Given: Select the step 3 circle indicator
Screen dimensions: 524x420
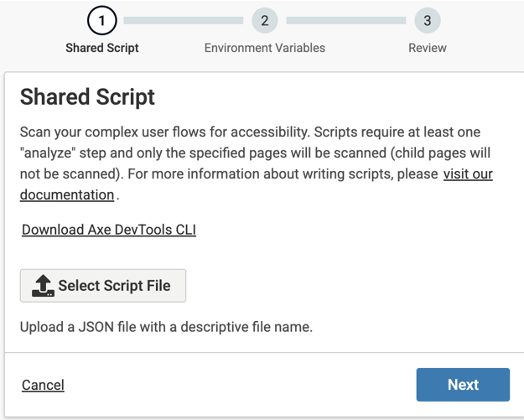Looking at the screenshot, I should pos(427,20).
